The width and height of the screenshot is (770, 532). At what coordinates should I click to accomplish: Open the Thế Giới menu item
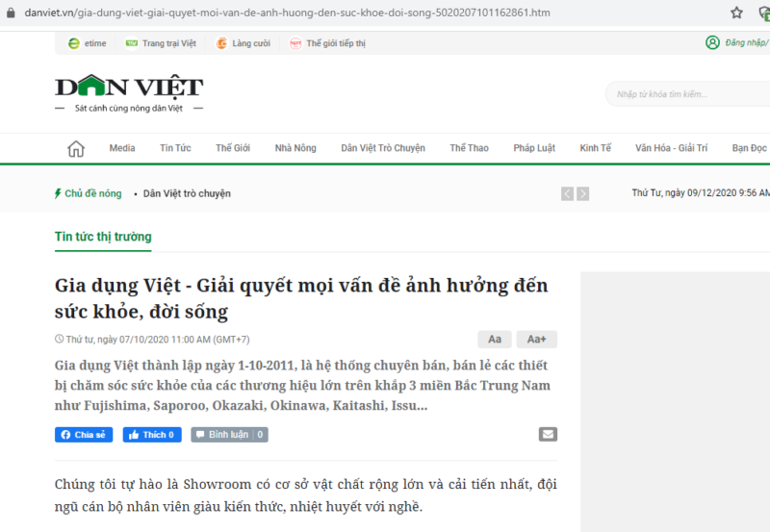pos(233,148)
